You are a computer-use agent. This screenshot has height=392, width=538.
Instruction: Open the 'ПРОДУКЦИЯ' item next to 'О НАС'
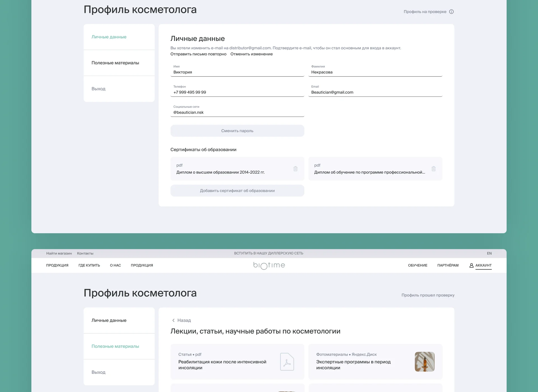click(142, 265)
